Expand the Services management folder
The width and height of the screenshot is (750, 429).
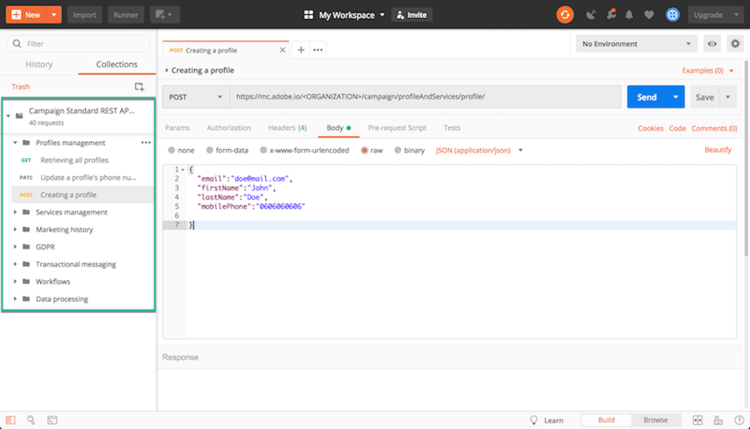pos(15,212)
